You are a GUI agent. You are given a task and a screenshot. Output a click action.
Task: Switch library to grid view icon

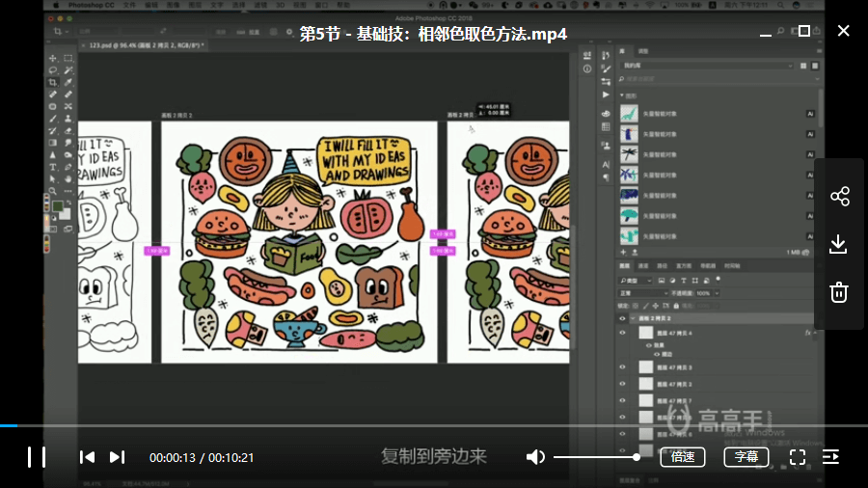(x=803, y=66)
